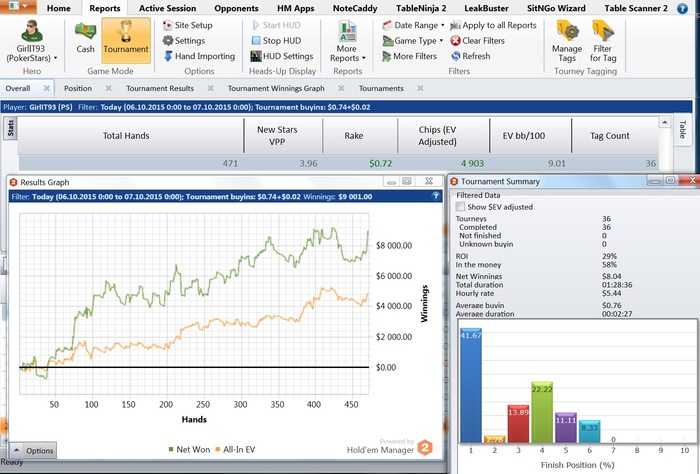
Task: Click Stop HUD
Action: pyautogui.click(x=277, y=41)
